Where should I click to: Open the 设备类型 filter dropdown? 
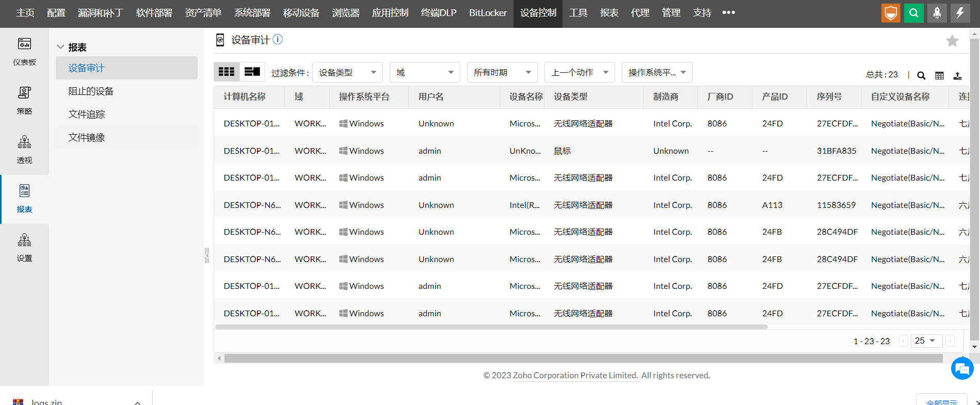[x=347, y=72]
